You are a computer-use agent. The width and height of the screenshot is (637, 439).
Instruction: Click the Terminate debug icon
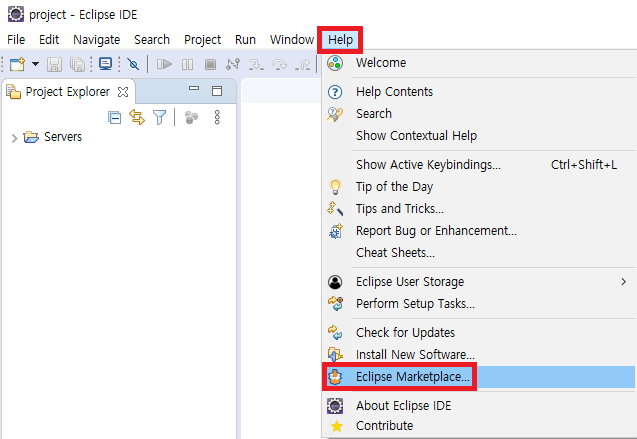(210, 64)
